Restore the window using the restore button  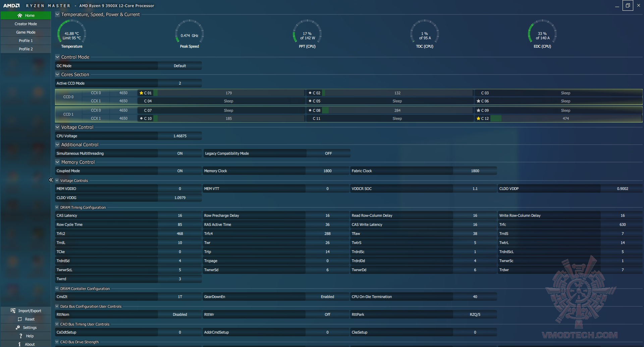point(628,6)
